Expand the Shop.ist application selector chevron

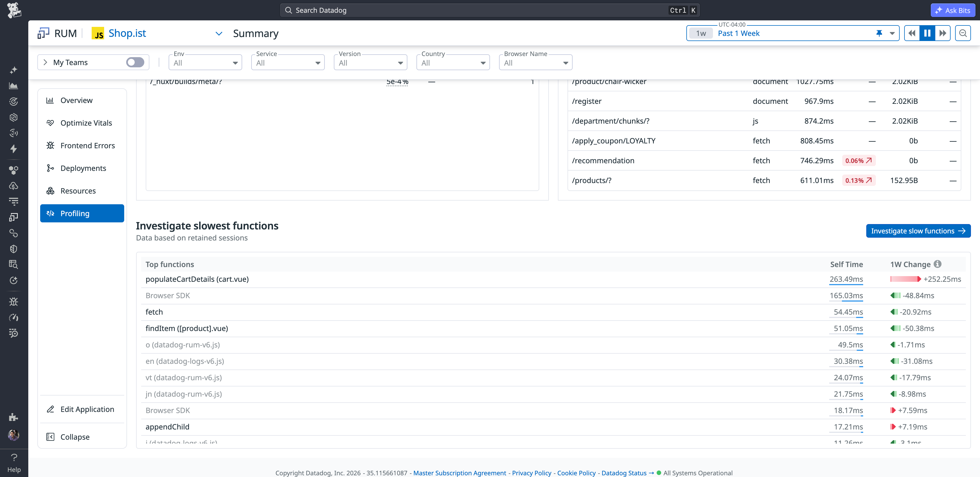click(219, 33)
